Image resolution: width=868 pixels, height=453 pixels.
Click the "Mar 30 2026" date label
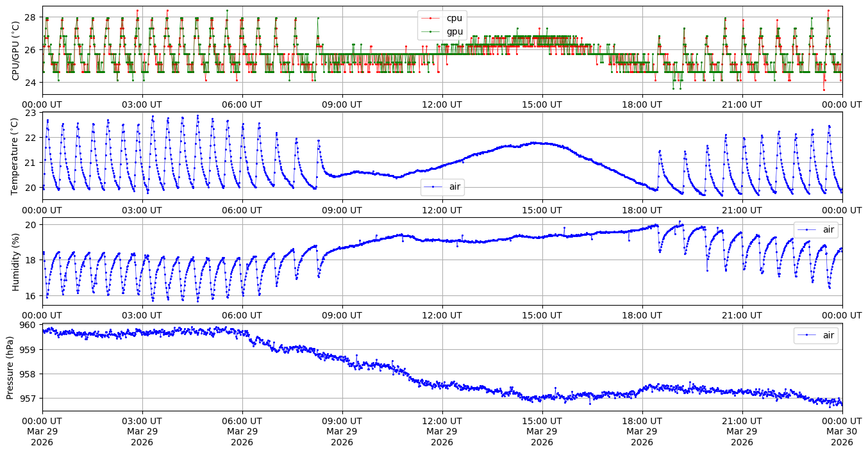point(842,436)
